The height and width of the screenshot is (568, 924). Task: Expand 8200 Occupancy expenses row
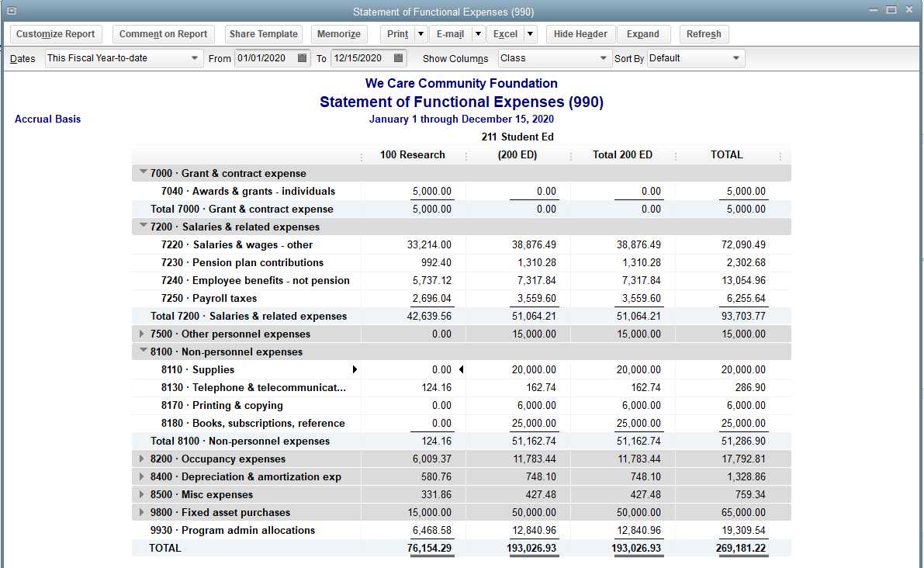141,459
